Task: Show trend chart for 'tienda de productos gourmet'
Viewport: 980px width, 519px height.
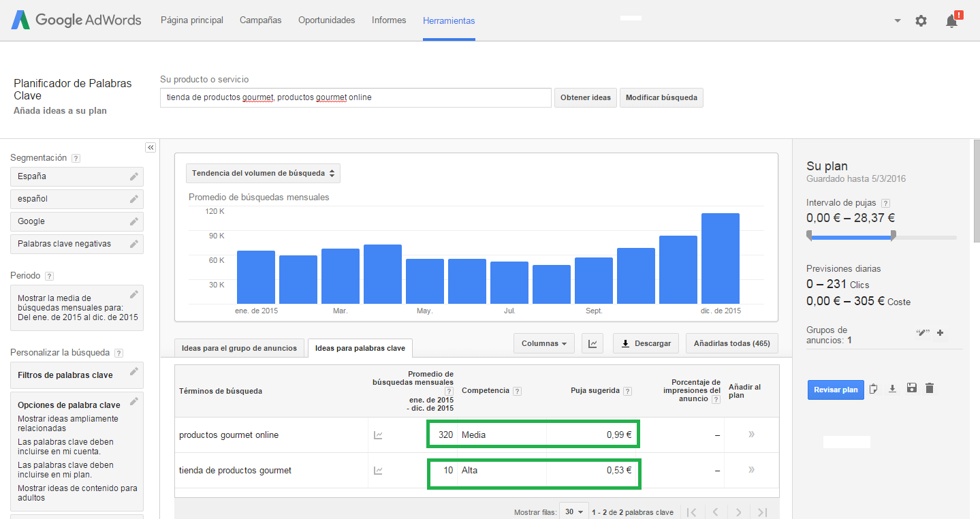Action: point(378,470)
